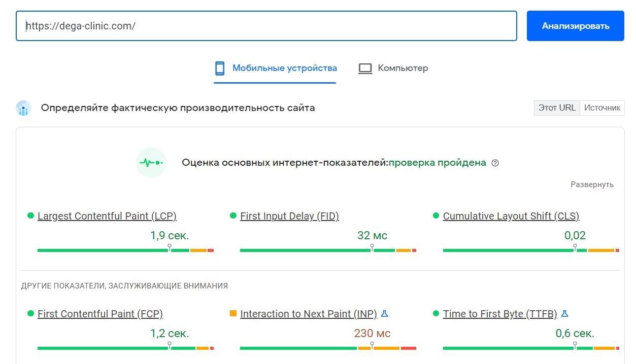Select the 'Этот URL' toggle option
Image resolution: width=636 pixels, height=364 pixels.
point(557,108)
